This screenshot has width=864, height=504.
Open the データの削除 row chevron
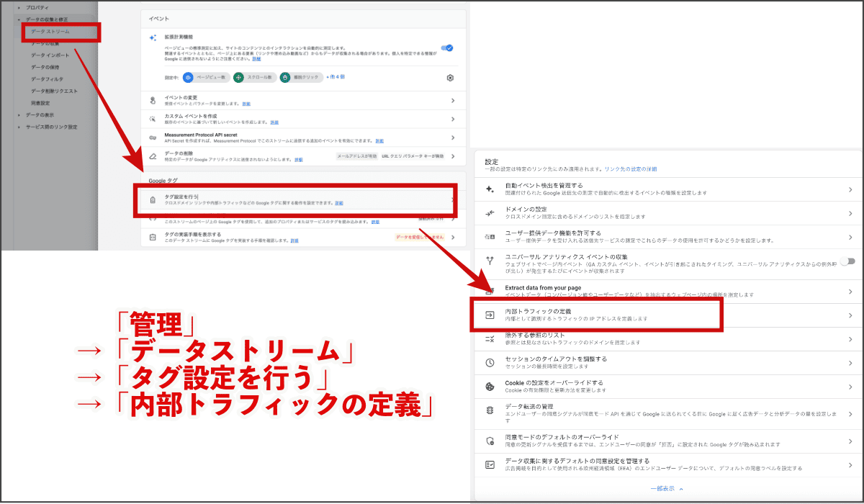tap(453, 156)
